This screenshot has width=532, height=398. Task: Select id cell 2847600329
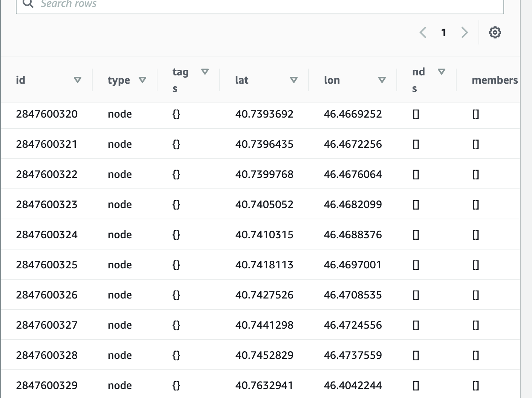point(47,385)
